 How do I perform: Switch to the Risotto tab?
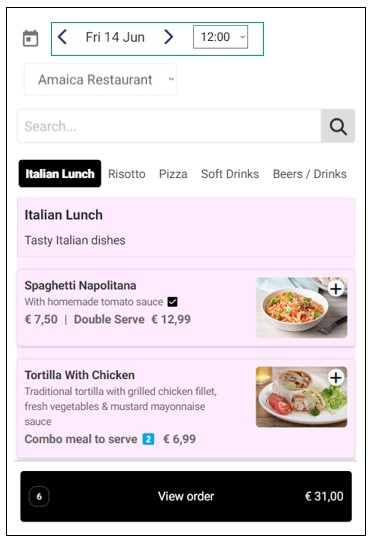point(127,174)
